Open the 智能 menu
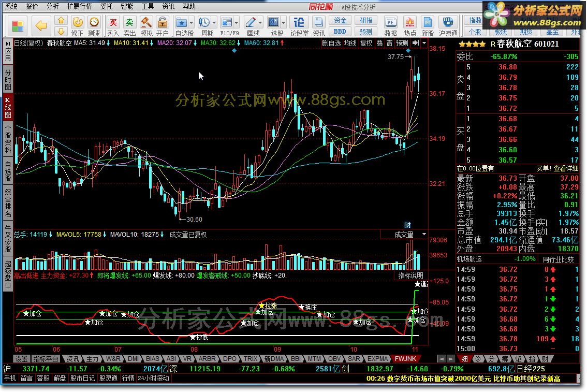Viewport: 587px width, 392px height. pos(127,6)
